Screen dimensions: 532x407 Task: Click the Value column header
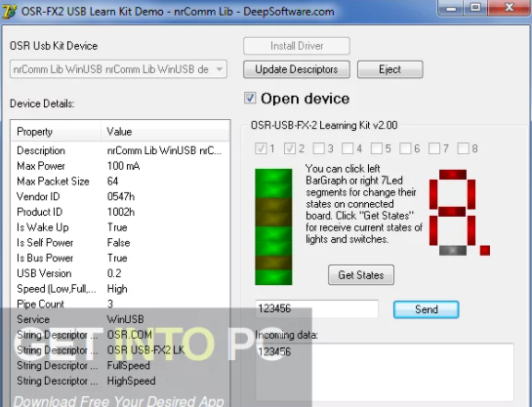(165, 132)
